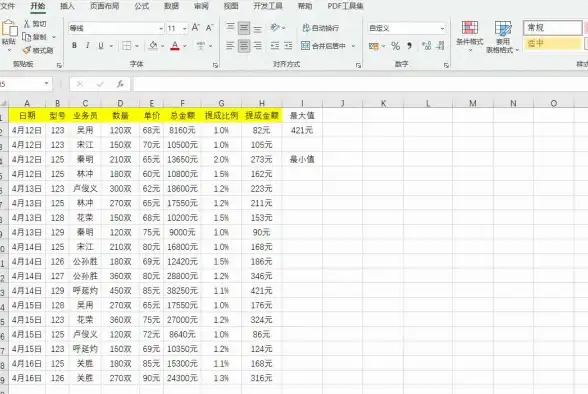588x394 pixels.
Task: Click into the formula bar
Action: pos(360,84)
